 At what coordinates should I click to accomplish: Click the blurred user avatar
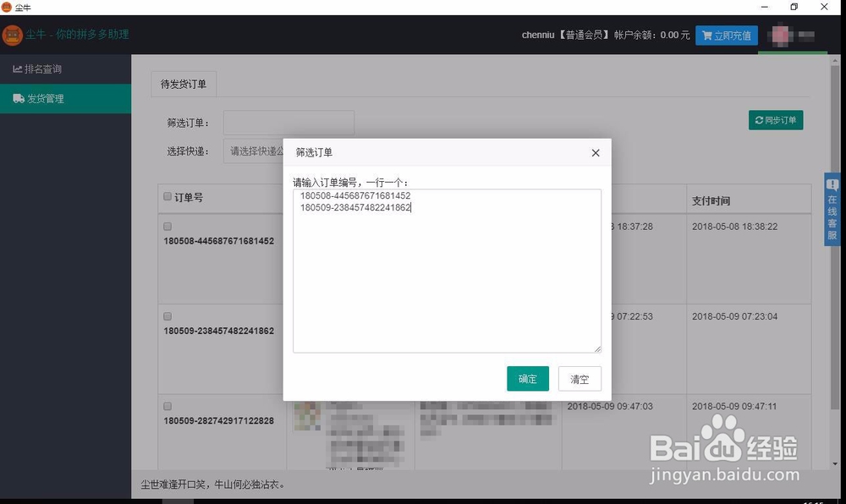point(780,36)
